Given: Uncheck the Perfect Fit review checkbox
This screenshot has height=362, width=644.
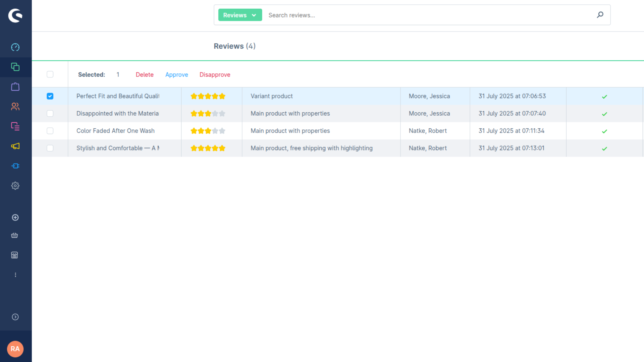Looking at the screenshot, I should (50, 96).
